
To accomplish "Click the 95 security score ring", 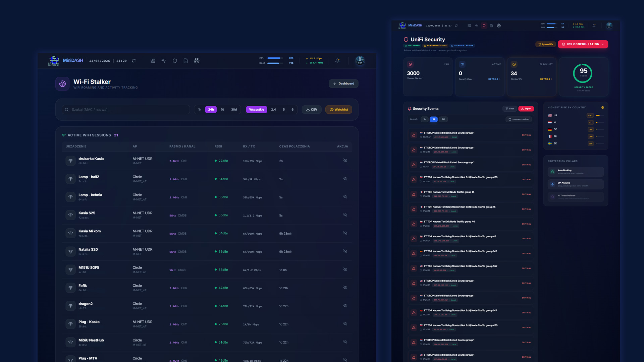I will (x=583, y=73).
